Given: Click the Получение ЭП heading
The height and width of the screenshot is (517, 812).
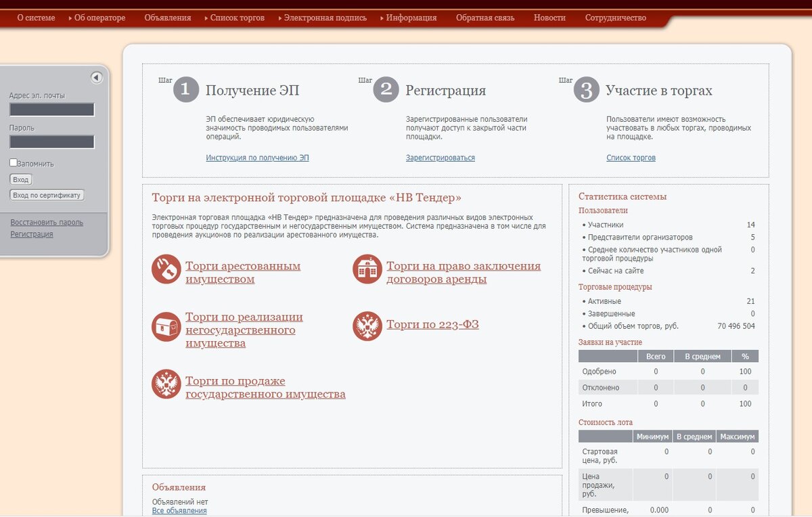Looking at the screenshot, I should (252, 91).
